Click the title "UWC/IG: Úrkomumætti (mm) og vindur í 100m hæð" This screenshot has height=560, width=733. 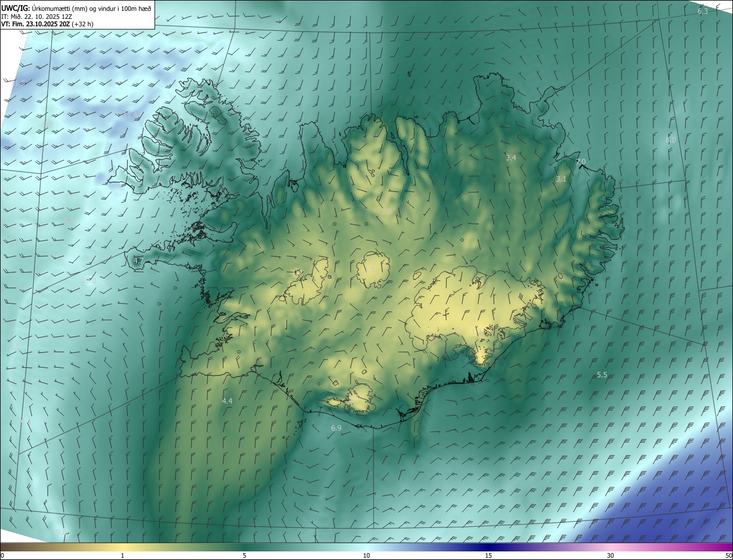(x=76, y=9)
